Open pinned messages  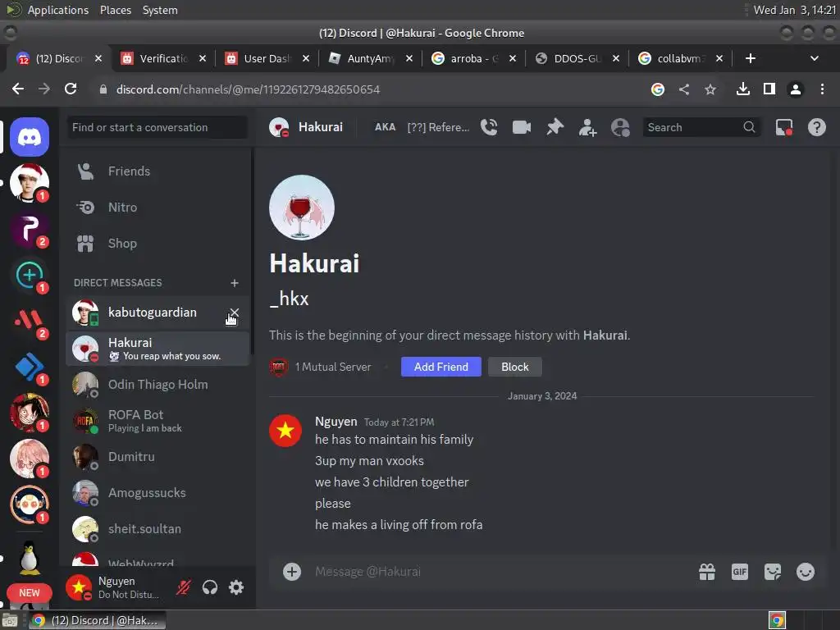(x=555, y=127)
